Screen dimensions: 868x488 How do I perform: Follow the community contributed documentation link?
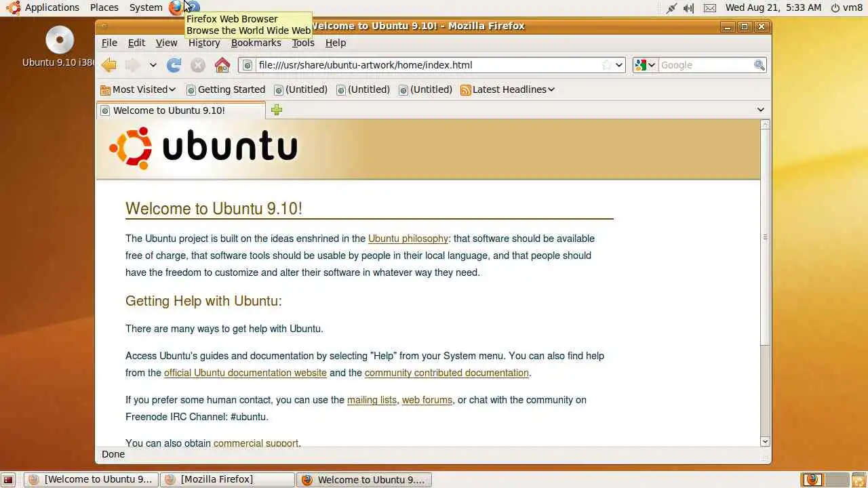(x=447, y=373)
